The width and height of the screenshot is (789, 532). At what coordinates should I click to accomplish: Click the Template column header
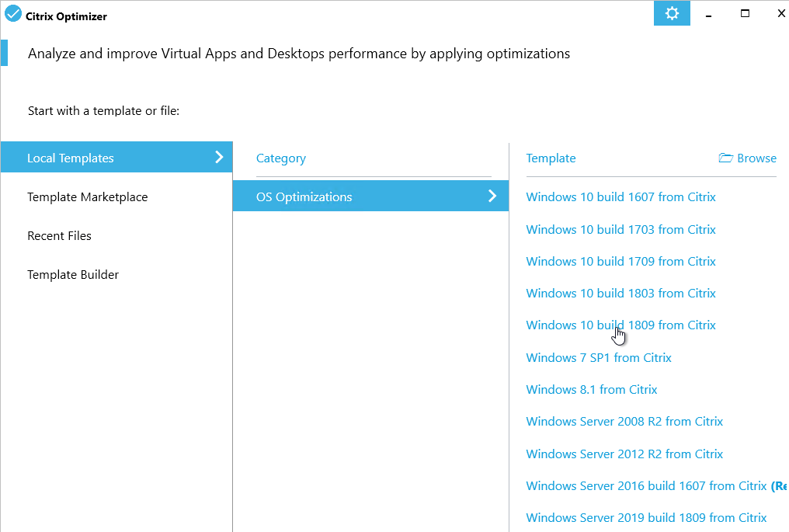[551, 158]
